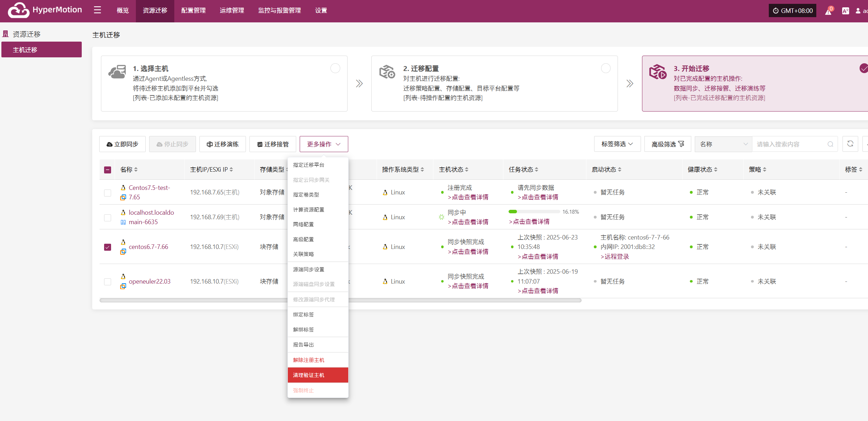Click the step 3 start migration icon
The image size is (868, 421).
point(658,72)
